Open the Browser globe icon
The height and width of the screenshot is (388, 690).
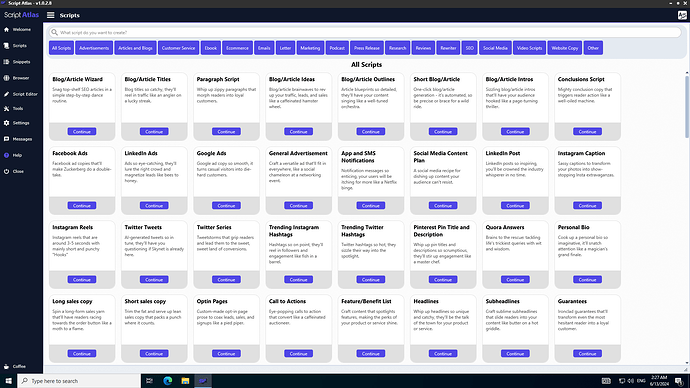point(6,78)
